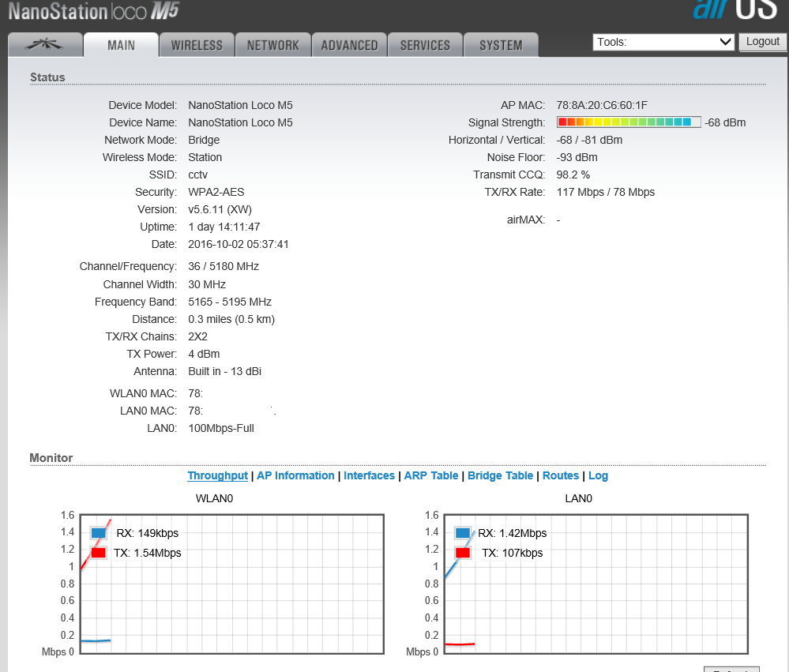Click the blue RX legend square in WLAN0
Viewport: 789px width, 672px height.
tap(98, 533)
